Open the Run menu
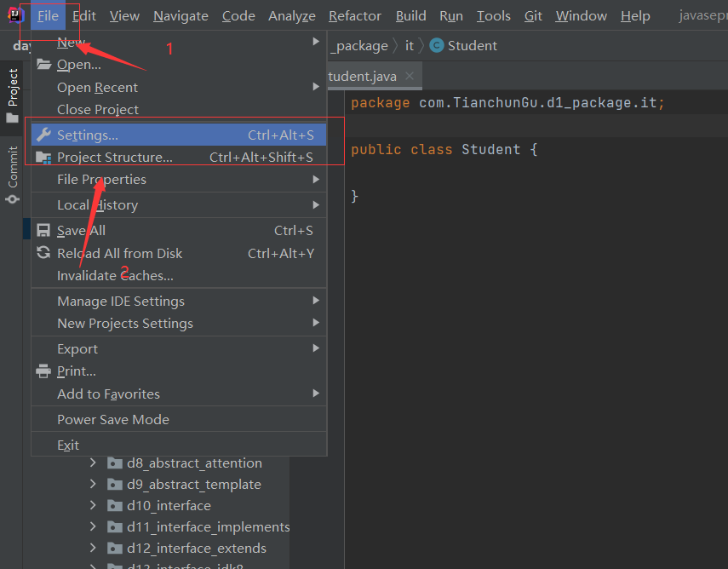The height and width of the screenshot is (569, 728). [450, 16]
